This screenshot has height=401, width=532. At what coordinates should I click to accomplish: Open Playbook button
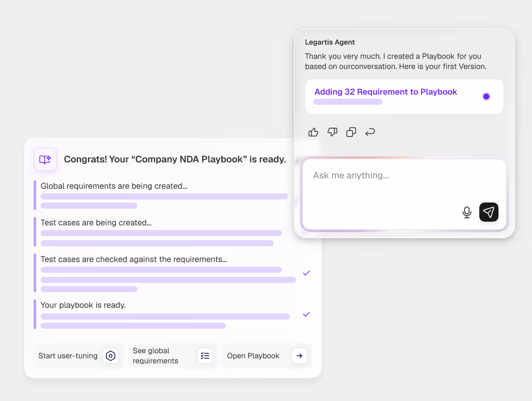pyautogui.click(x=267, y=356)
